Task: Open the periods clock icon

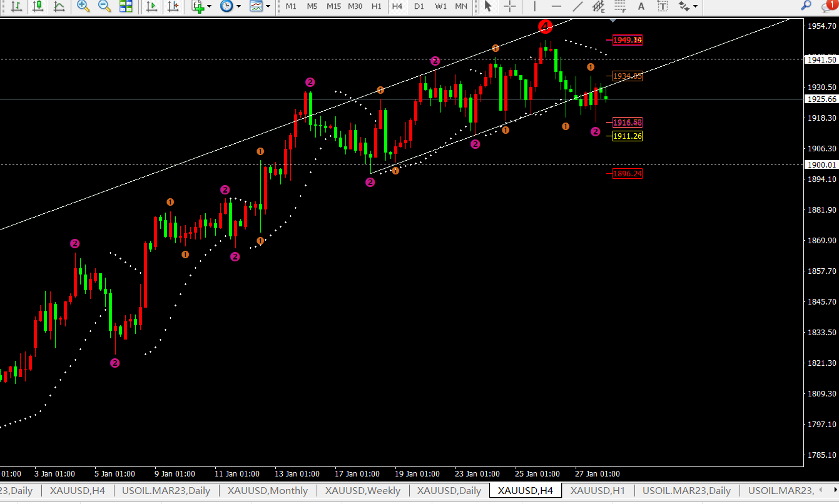Action: pos(226,7)
